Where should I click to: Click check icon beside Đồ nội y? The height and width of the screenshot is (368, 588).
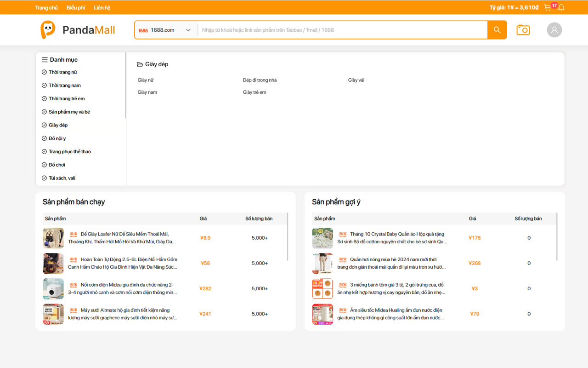click(x=45, y=138)
